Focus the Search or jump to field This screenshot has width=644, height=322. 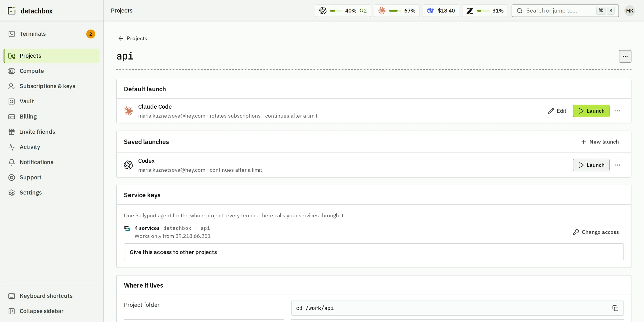pyautogui.click(x=565, y=11)
